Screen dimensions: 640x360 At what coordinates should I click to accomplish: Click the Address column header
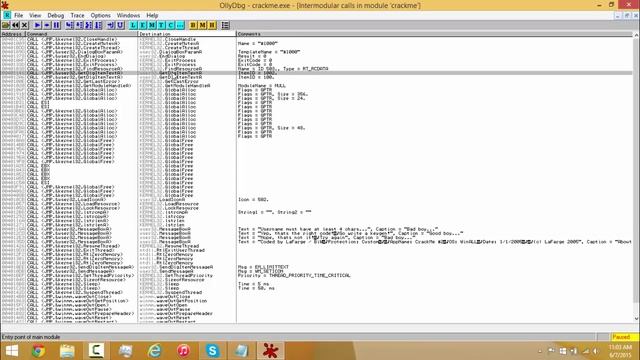(13, 34)
